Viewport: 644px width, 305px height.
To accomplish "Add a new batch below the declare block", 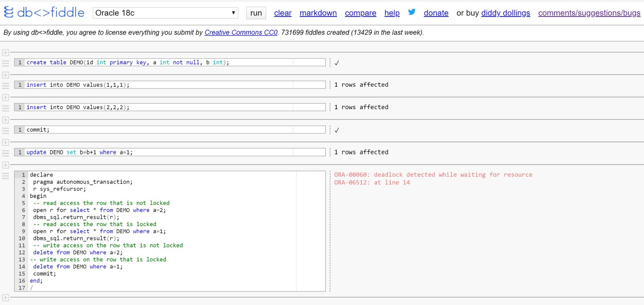I will pyautogui.click(x=5, y=297).
